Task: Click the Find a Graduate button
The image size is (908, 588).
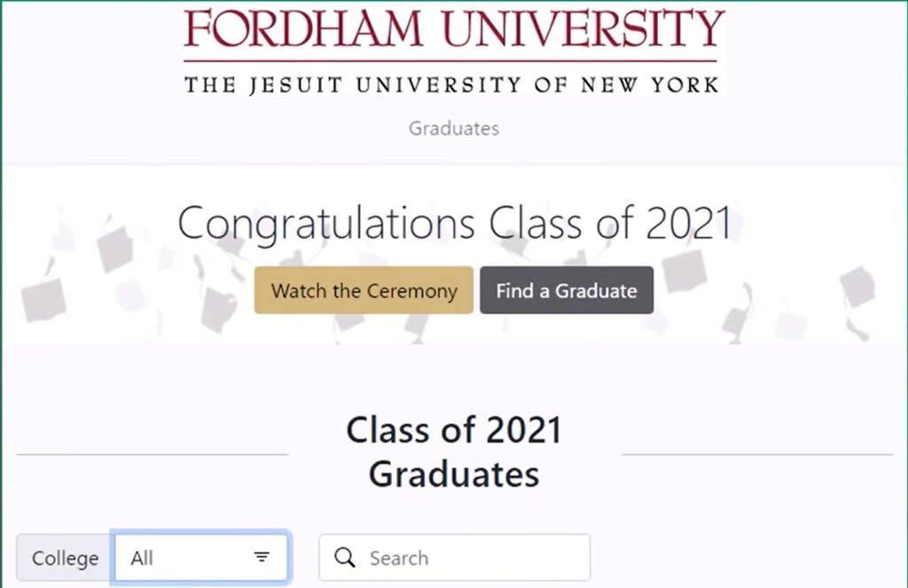Action: coord(567,290)
